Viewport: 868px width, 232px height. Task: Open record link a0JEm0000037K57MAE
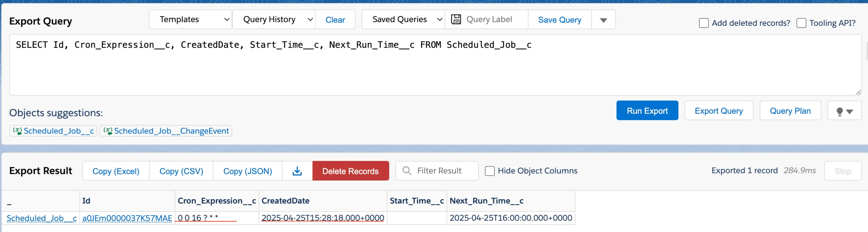pyautogui.click(x=127, y=218)
